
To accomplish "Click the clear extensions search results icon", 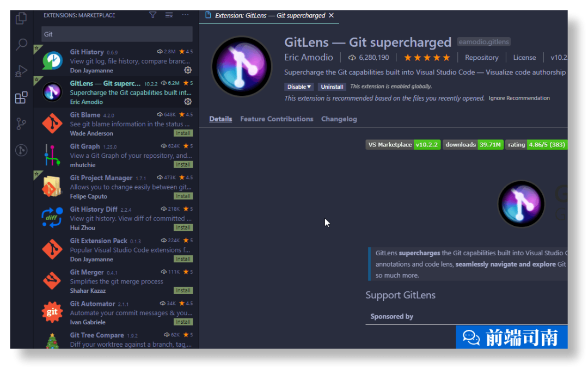I will pos(169,15).
